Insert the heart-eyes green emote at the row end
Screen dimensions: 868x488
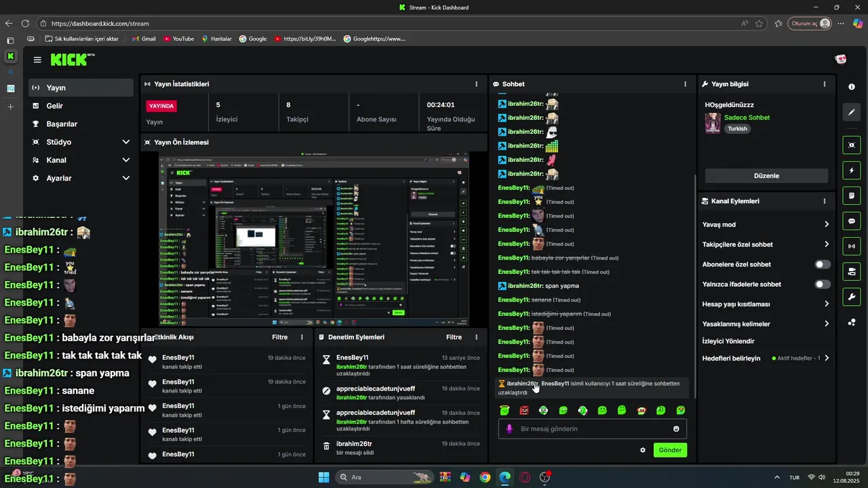(x=681, y=410)
